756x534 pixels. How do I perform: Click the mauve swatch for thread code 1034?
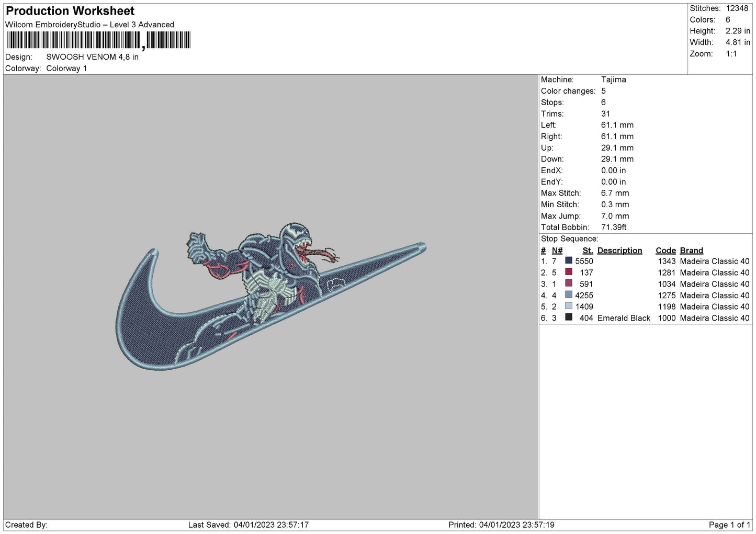coord(568,283)
